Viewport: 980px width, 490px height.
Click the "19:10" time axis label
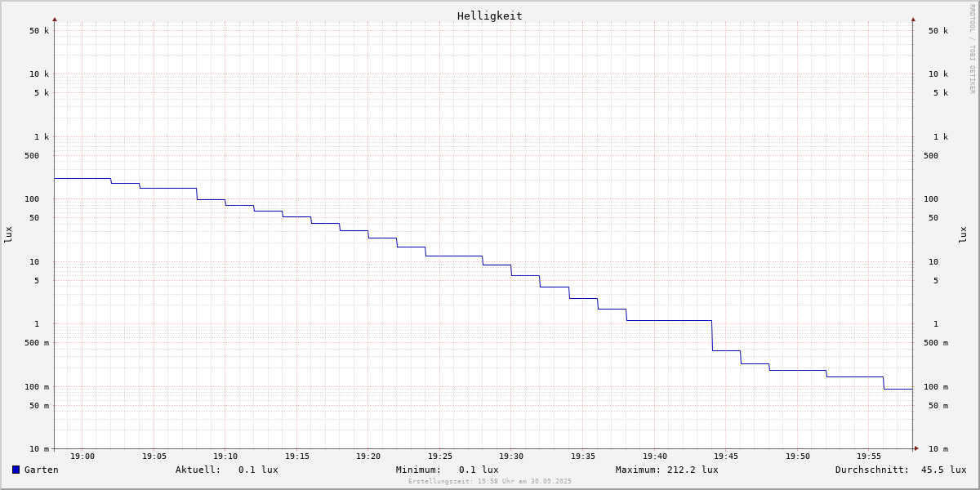click(225, 457)
